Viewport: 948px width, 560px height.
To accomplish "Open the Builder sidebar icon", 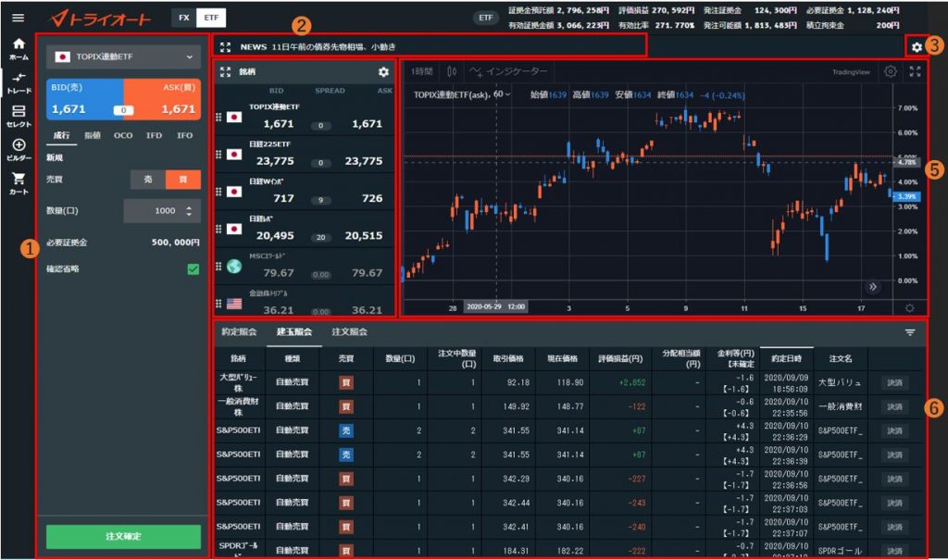I will pyautogui.click(x=19, y=150).
